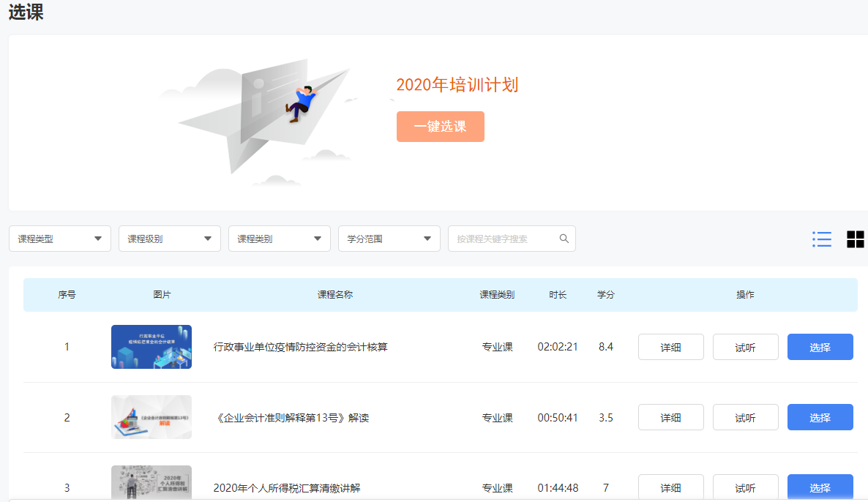Open the 课程类型 dropdown
The image size is (868, 502).
[x=60, y=239]
